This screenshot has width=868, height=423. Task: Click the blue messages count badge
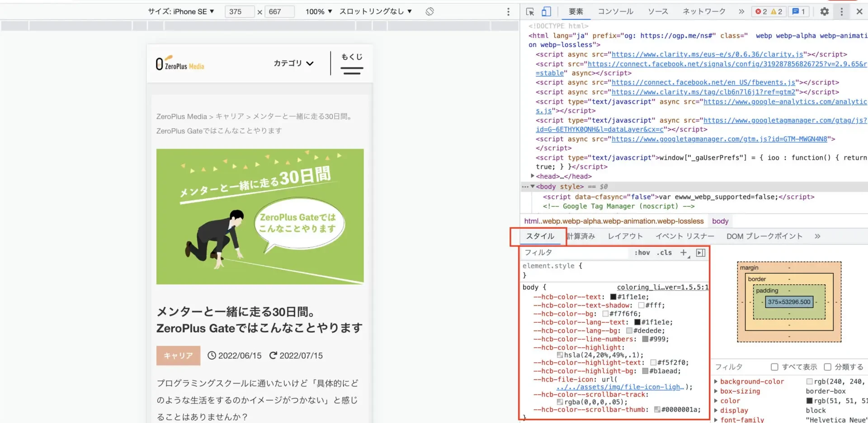point(799,12)
